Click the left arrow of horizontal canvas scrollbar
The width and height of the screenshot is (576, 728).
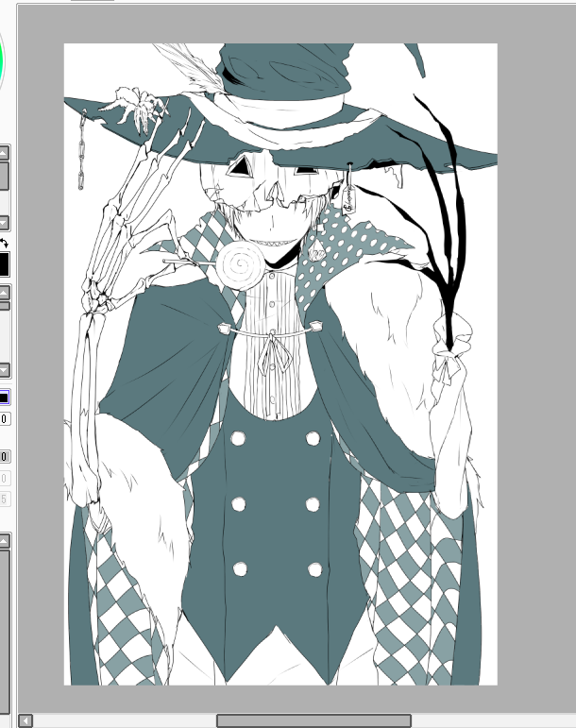coord(25,721)
